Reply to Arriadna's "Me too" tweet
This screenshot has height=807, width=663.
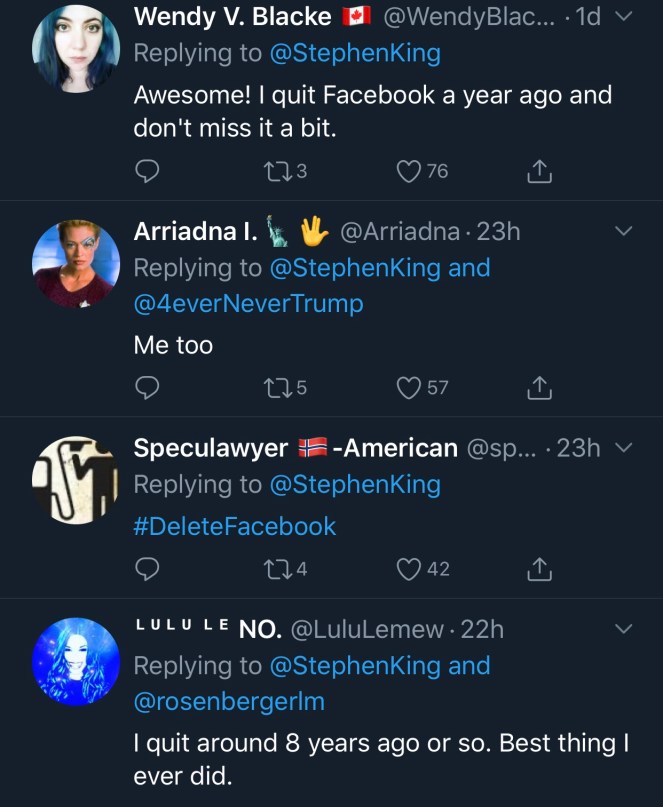[148, 387]
